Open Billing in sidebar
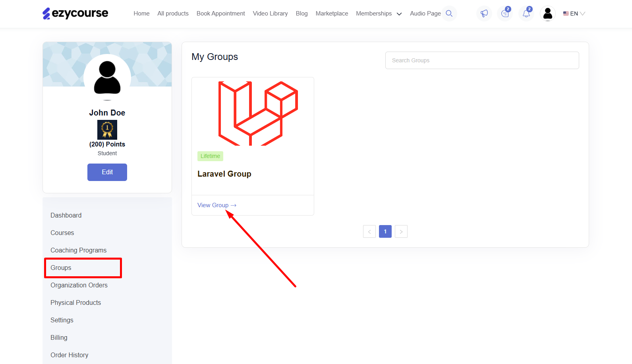 (x=59, y=337)
